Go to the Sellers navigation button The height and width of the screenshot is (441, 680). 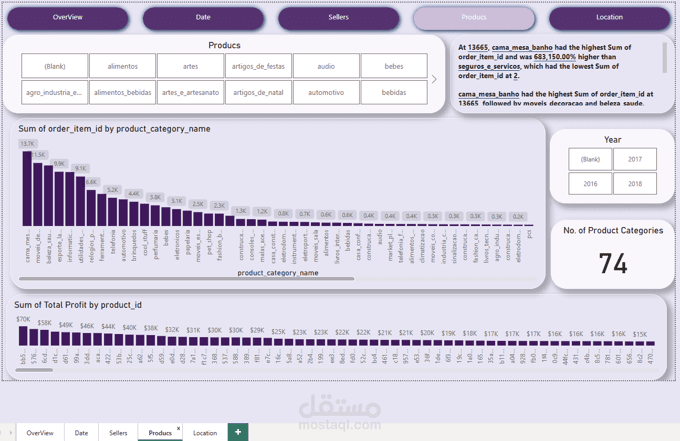338,18
